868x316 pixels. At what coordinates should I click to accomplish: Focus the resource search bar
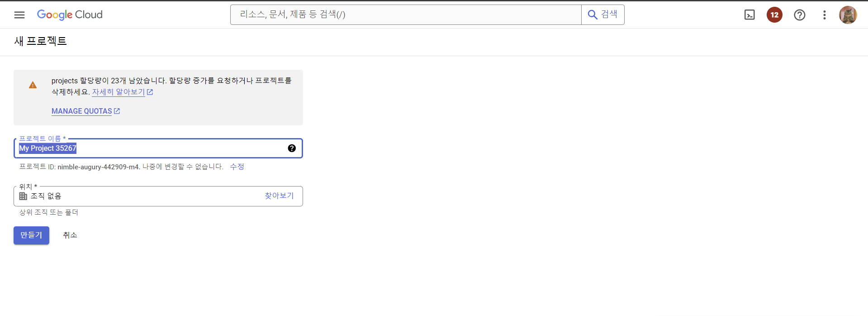(x=406, y=15)
